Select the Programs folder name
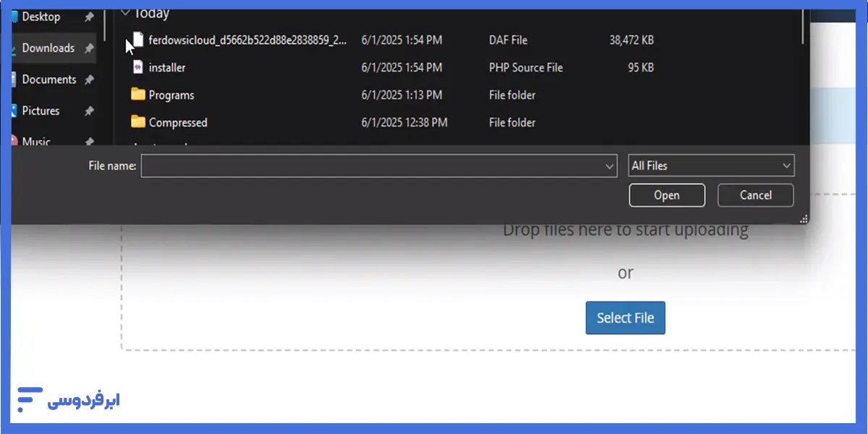The width and height of the screenshot is (868, 434). tap(171, 95)
